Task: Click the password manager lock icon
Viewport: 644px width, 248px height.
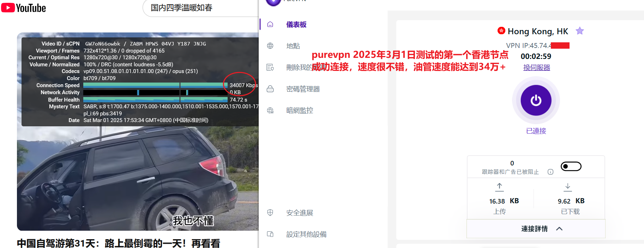Action: point(270,89)
